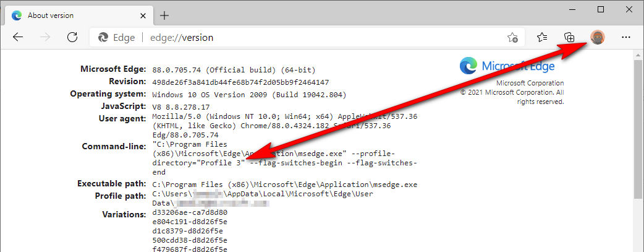This screenshot has height=252, width=644.
Task: Open the Settings and more menu
Action: [625, 38]
